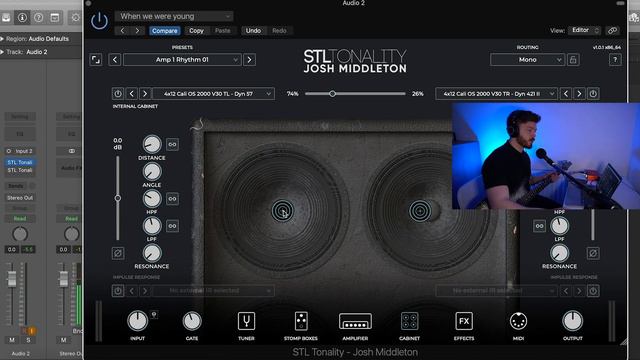Screen dimensions: 640x360
Task: Mute the Audio 2 channel strip
Action: (11, 340)
